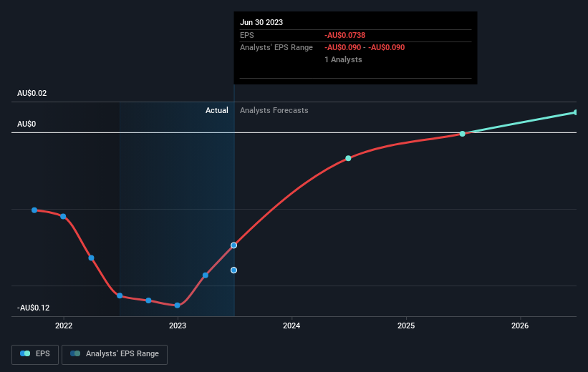This screenshot has height=372, width=588.
Task: Click the 2025 x-axis label
Action: pyautogui.click(x=406, y=325)
